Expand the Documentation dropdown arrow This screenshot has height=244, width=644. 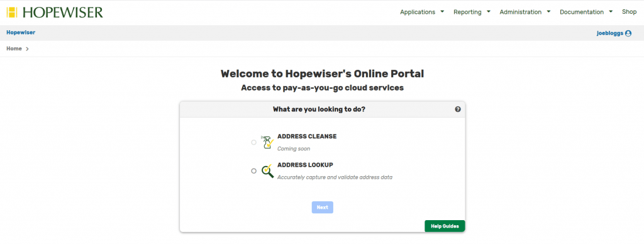tap(611, 11)
